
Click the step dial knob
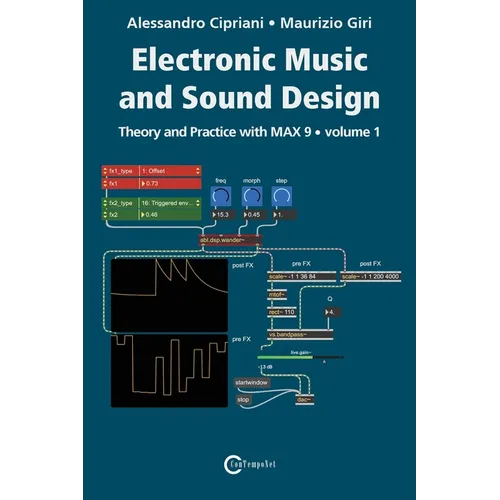282,196
